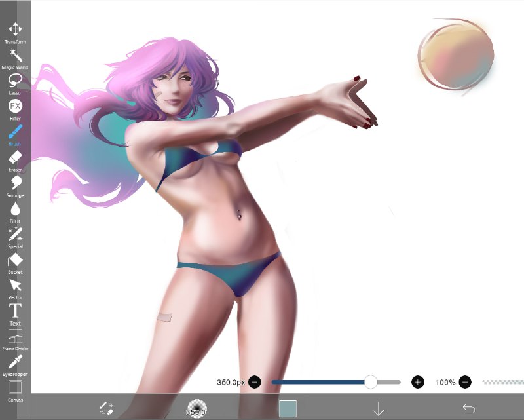Activate the Vector tool
Image resolution: width=524 pixels, height=420 pixels.
point(15,289)
